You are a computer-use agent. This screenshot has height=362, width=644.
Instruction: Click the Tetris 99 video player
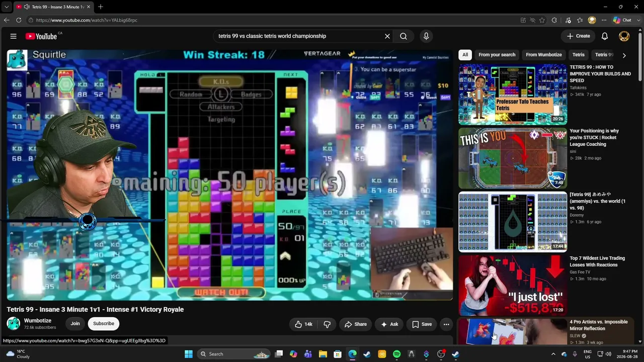230,174
